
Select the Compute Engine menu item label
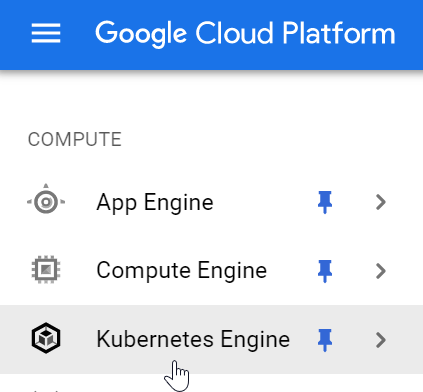point(182,270)
